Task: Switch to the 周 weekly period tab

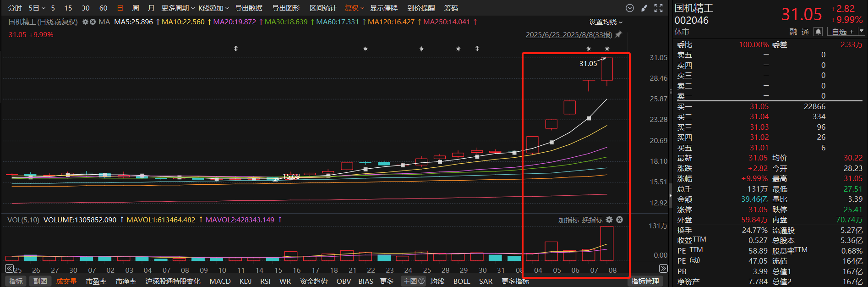Action: 136,8
